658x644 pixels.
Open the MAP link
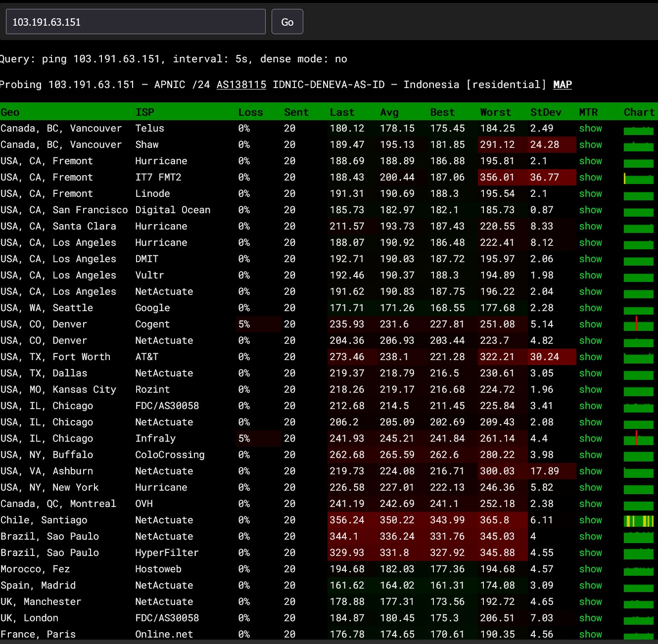tap(563, 85)
